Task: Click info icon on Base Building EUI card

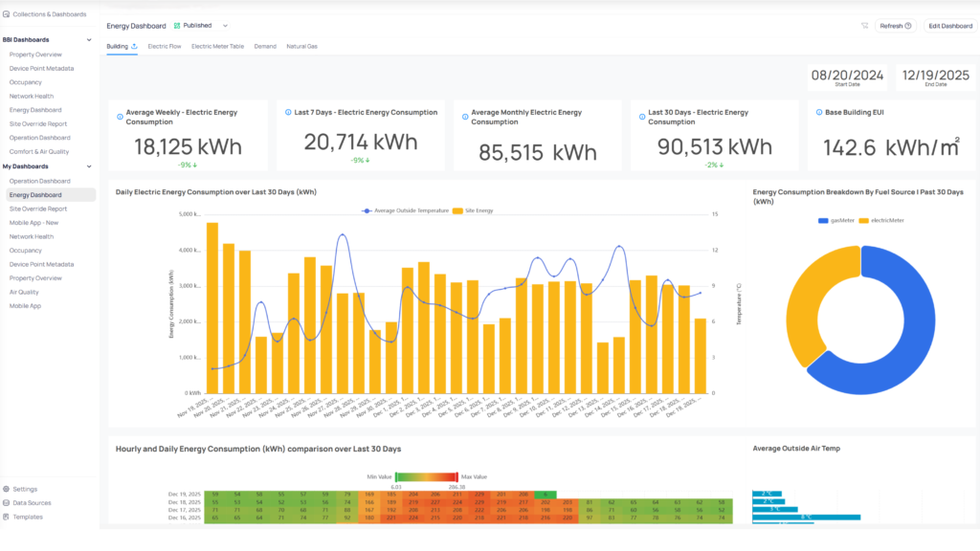Action: [x=817, y=112]
